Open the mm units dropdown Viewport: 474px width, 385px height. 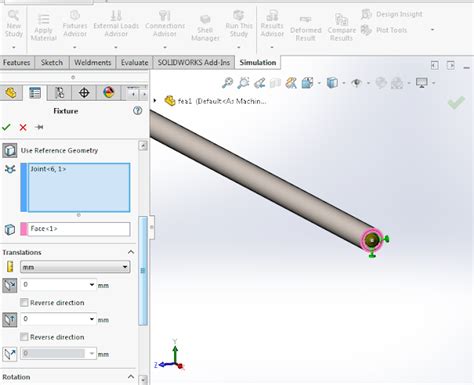75,267
